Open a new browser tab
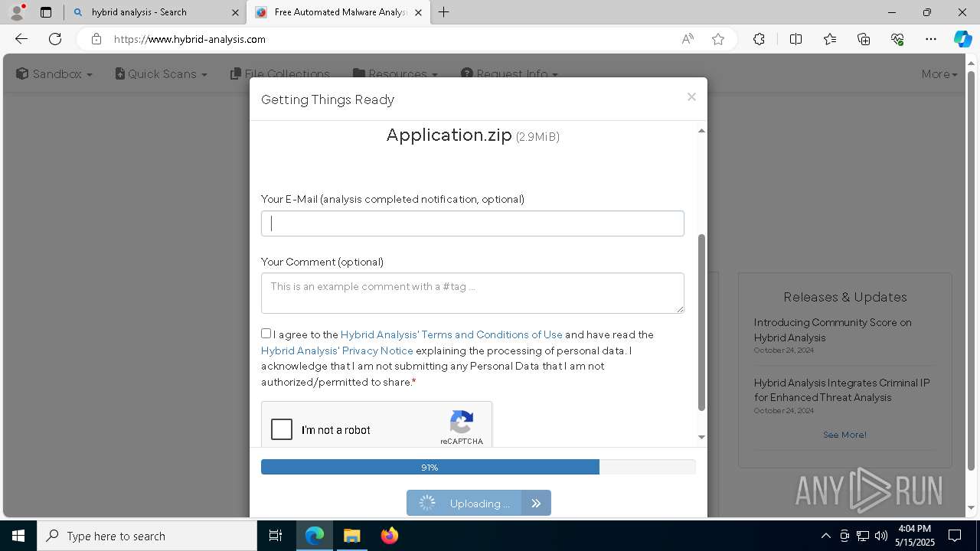The width and height of the screenshot is (980, 551). tap(444, 12)
